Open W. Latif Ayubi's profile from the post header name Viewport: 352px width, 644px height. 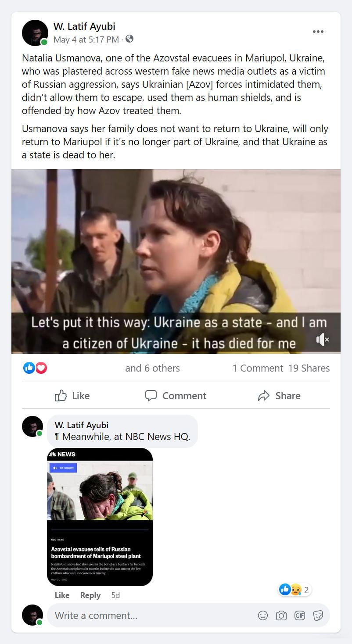click(x=84, y=26)
